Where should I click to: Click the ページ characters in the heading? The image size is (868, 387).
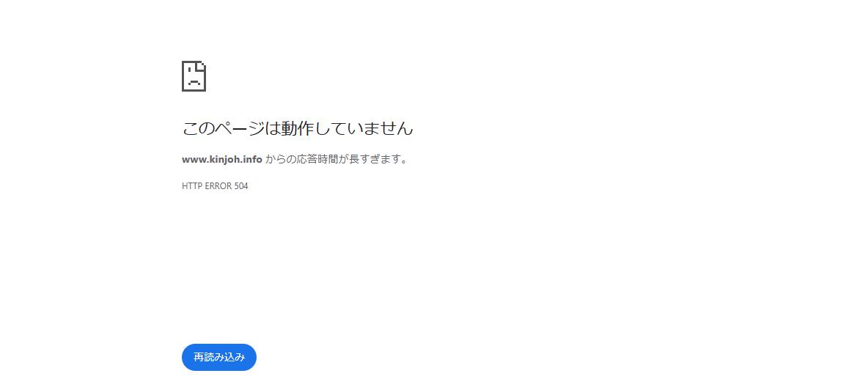pos(240,128)
